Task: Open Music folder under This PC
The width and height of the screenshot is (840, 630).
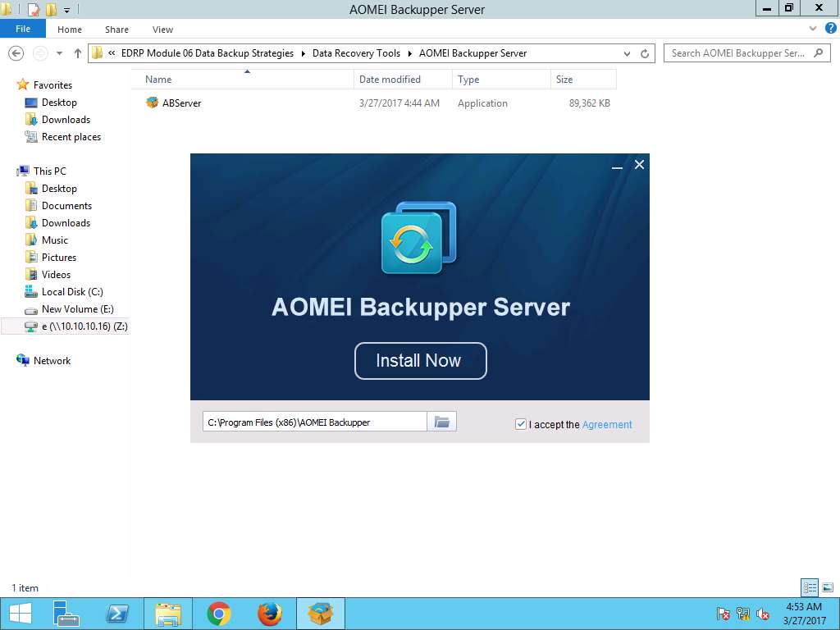Action: click(x=55, y=240)
